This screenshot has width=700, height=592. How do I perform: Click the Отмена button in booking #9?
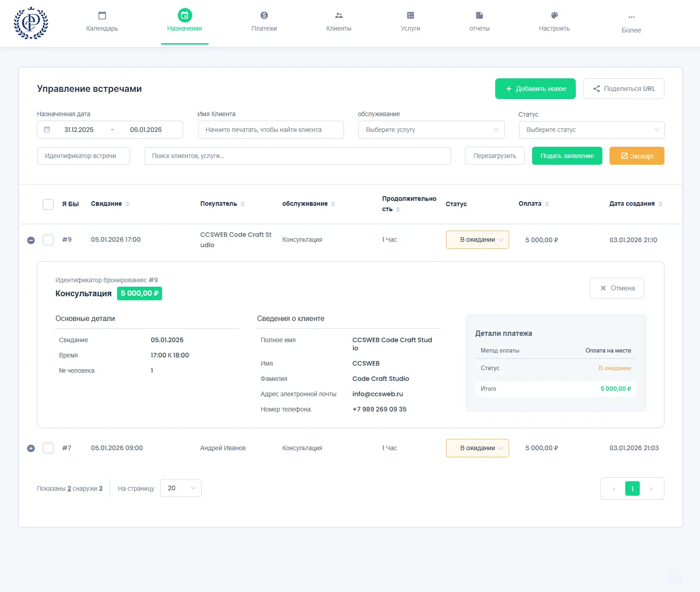[x=617, y=288]
